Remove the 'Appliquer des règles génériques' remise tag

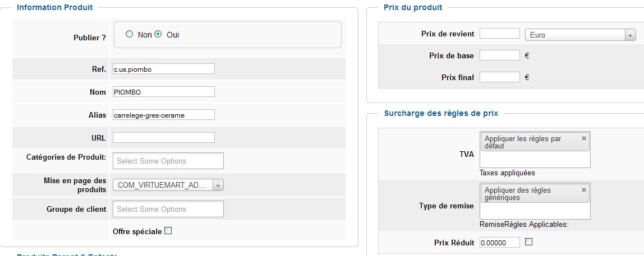click(583, 190)
